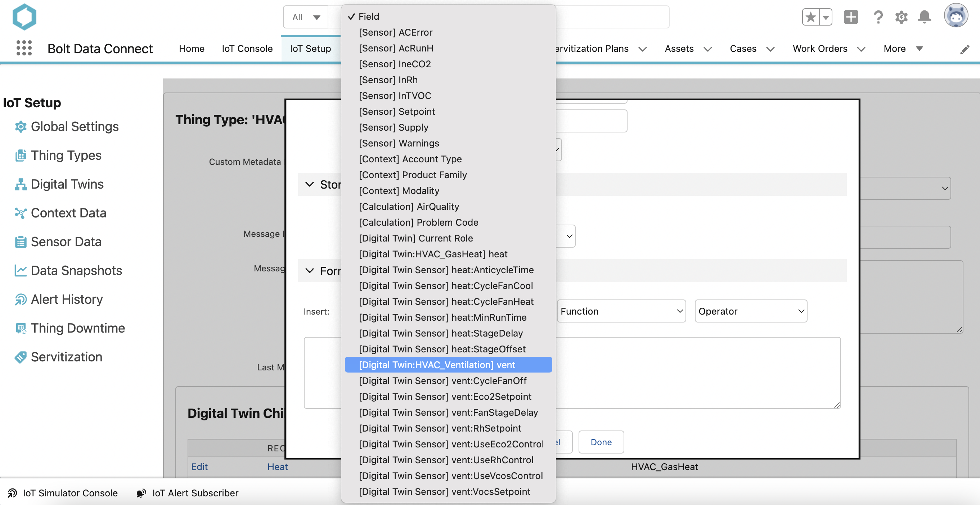Click the Servitization tag icon
This screenshot has width=980, height=505.
tap(21, 357)
